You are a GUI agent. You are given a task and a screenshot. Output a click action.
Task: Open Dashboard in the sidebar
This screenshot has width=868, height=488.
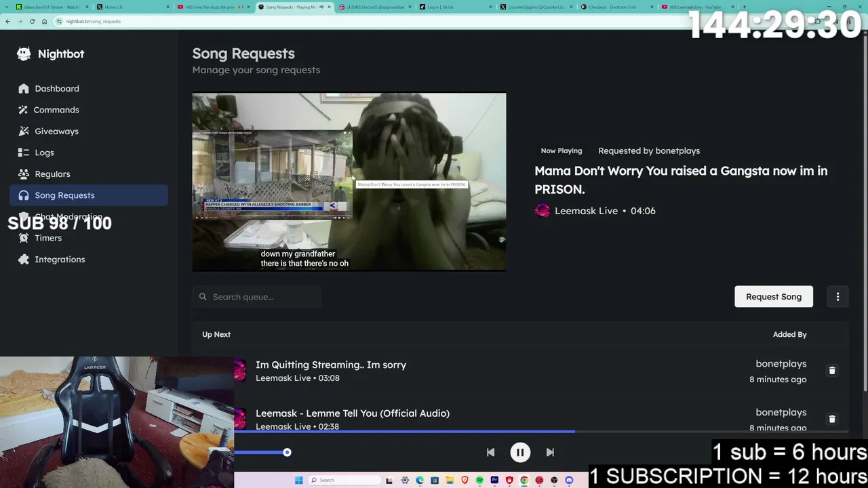tap(89, 89)
